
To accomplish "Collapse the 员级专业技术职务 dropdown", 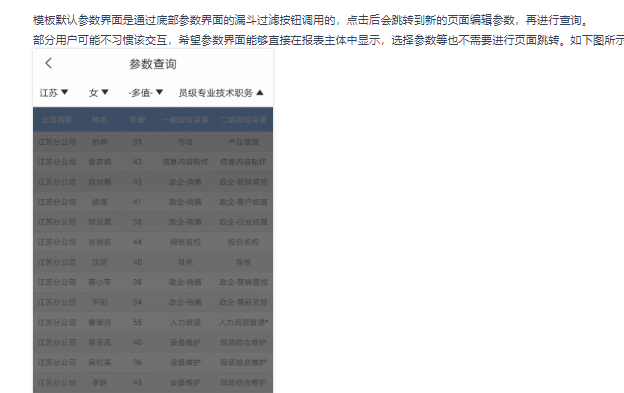I will (x=221, y=93).
